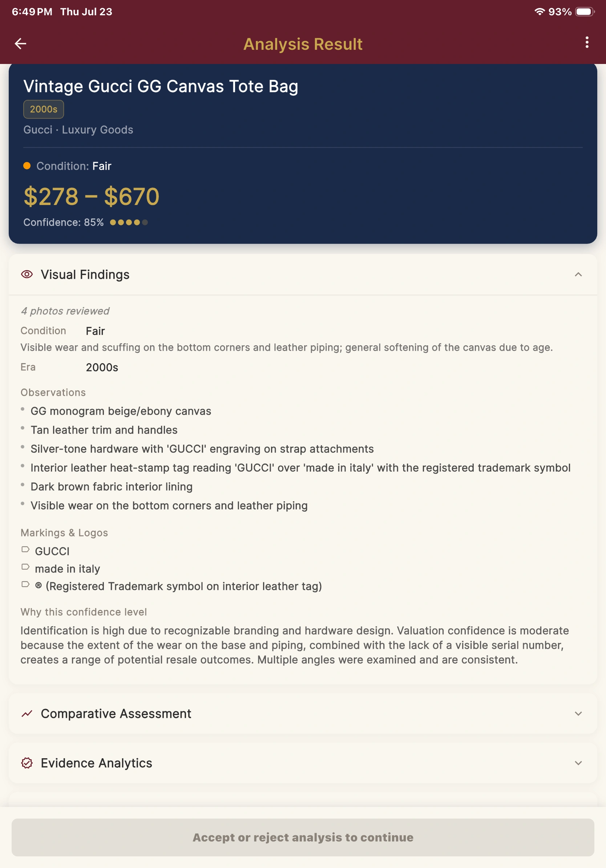606x868 pixels.
Task: Expand the Evidence Analytics chevron
Action: (x=578, y=763)
